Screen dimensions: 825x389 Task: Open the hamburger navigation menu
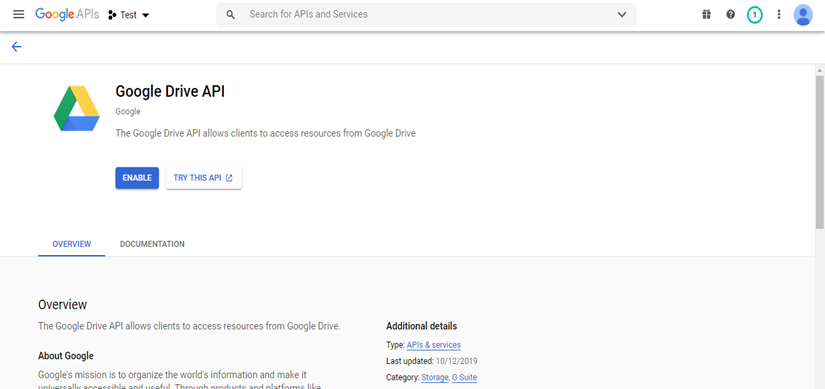tap(18, 15)
